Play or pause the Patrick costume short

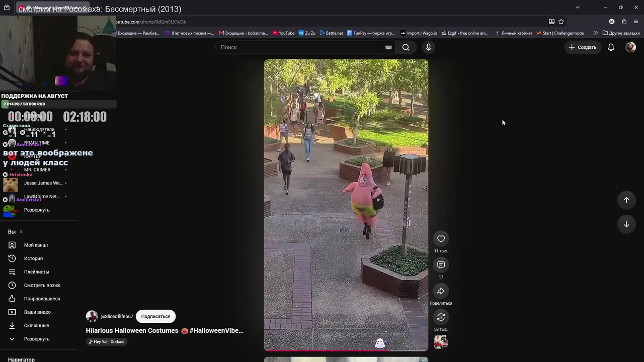(346, 205)
